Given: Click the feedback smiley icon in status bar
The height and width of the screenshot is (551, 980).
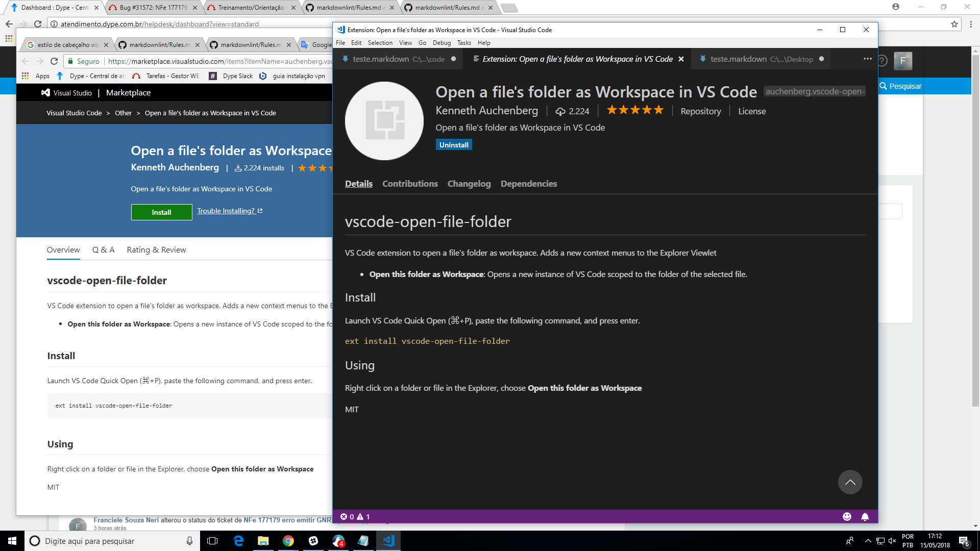Looking at the screenshot, I should (x=847, y=517).
